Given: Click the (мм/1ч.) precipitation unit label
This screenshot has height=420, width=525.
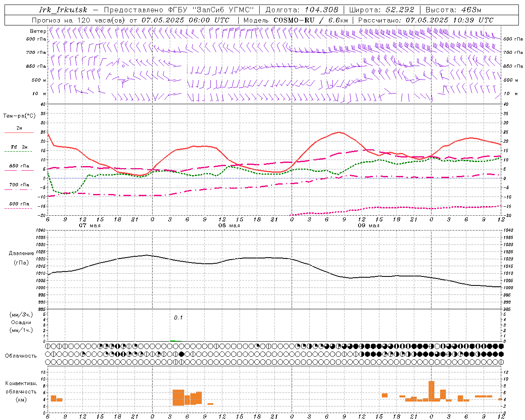Looking at the screenshot, I should [x=21, y=330].
